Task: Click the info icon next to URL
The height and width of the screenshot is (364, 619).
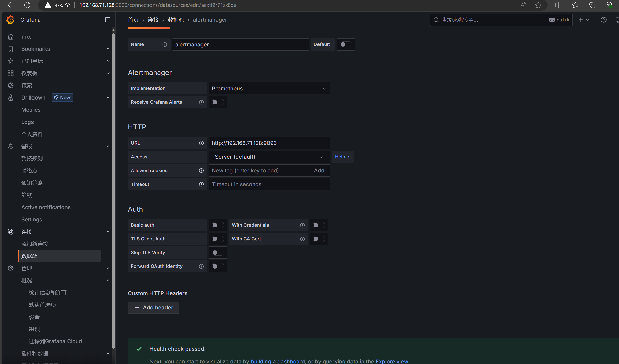Action: coord(202,143)
